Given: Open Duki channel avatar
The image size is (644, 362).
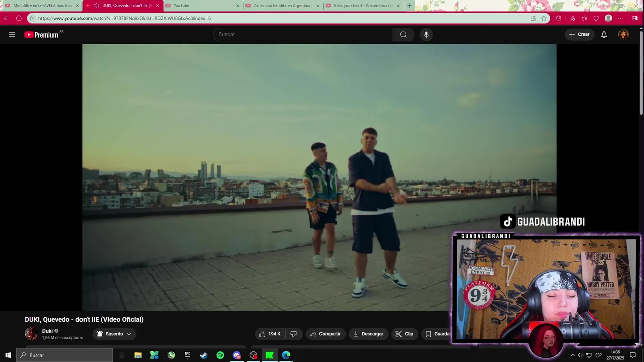Looking at the screenshot, I should point(31,333).
